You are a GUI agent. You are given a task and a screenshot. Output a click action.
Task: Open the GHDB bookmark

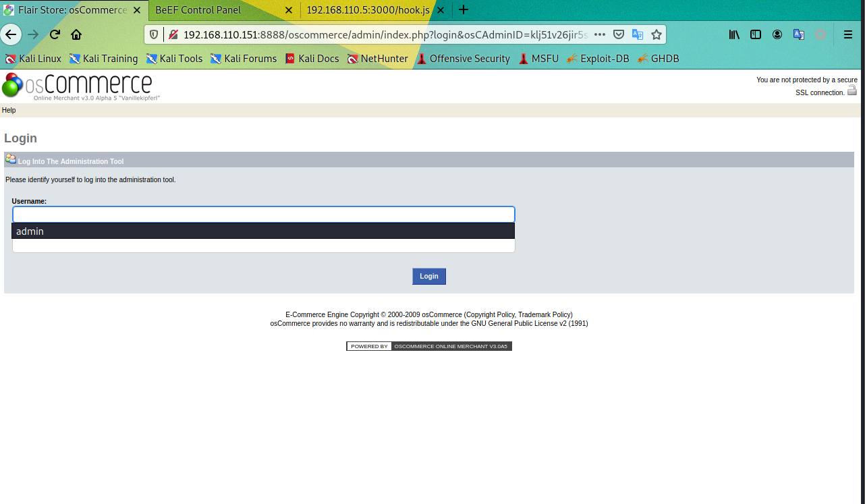(x=658, y=59)
